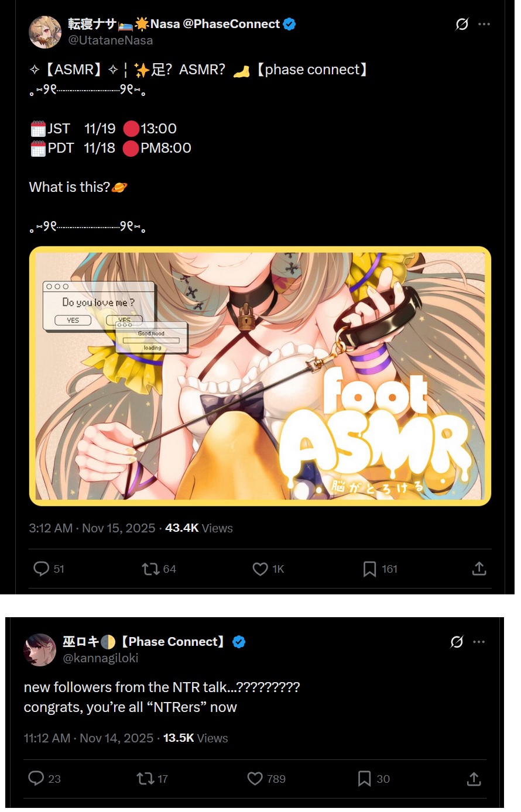Open the 3:12 AM Nov 15 timestamp

pyautogui.click(x=92, y=528)
